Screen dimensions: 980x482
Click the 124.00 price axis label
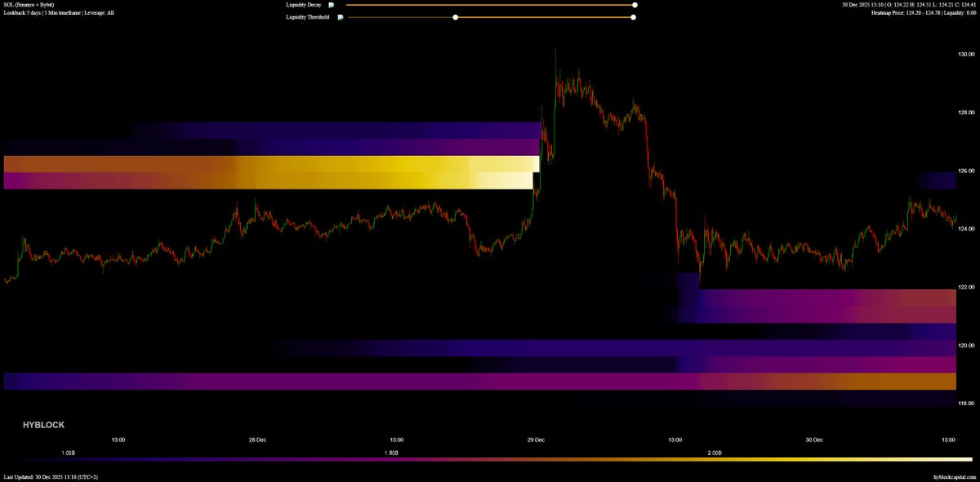[x=965, y=229]
